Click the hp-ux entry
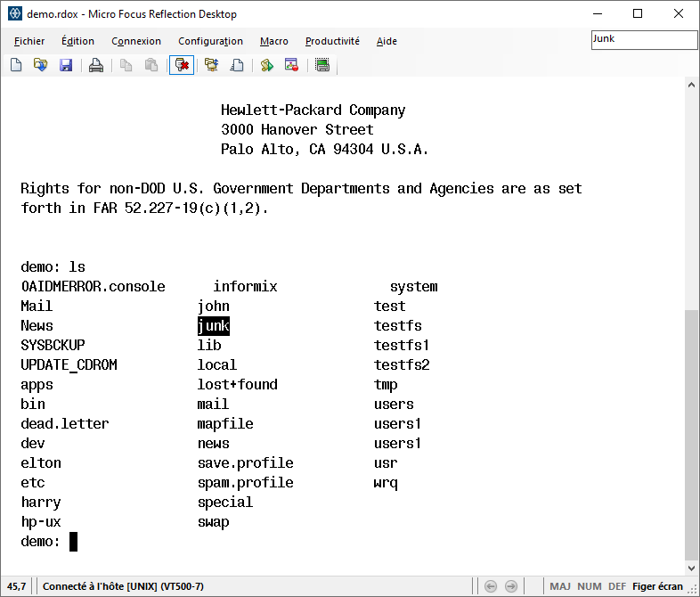Image resolution: width=700 pixels, height=597 pixels. 41,522
